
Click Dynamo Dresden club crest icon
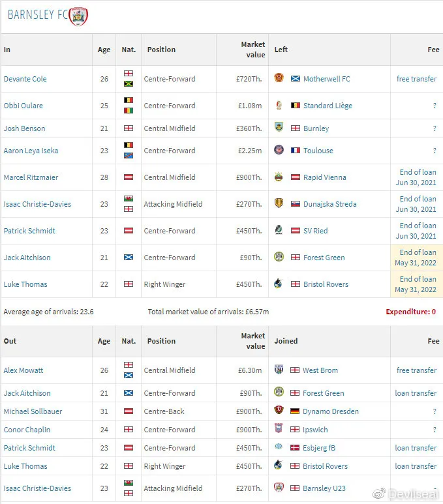click(279, 410)
